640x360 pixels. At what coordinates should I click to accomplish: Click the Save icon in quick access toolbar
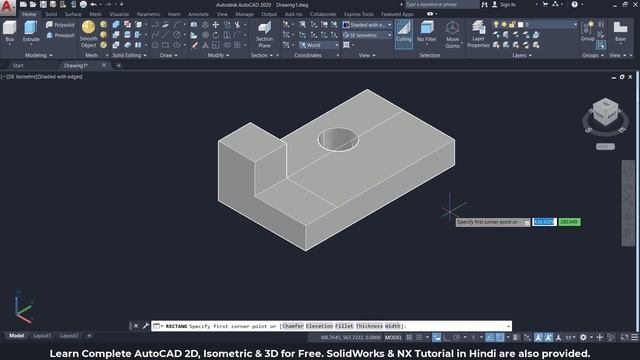coord(43,4)
